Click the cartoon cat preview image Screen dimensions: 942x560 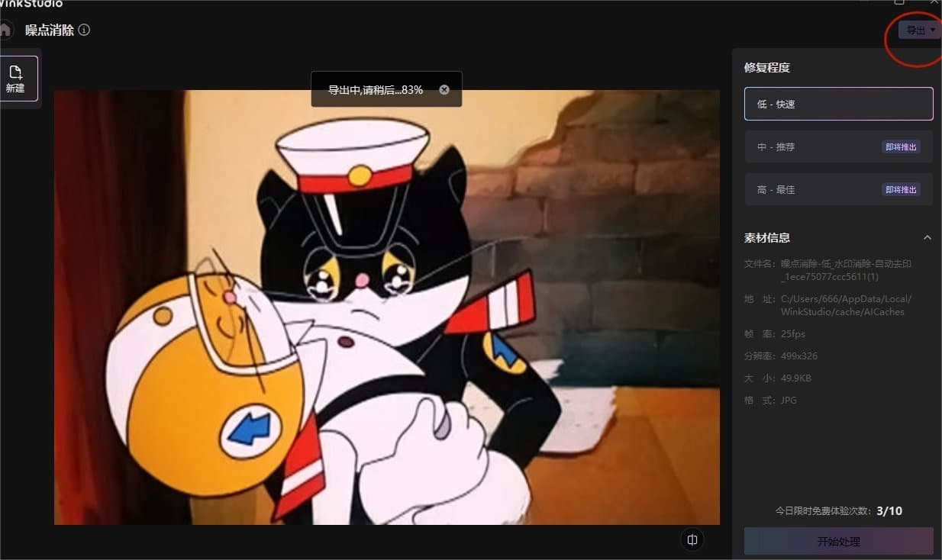(386, 307)
